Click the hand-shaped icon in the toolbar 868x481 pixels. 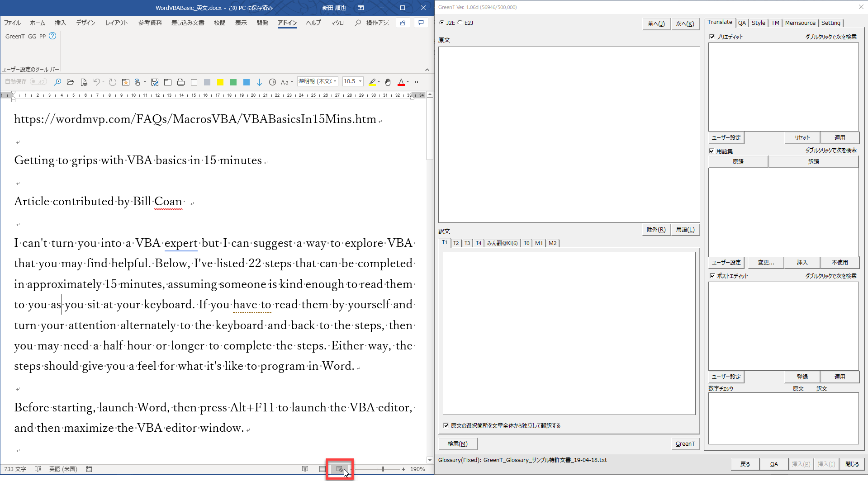[388, 82]
